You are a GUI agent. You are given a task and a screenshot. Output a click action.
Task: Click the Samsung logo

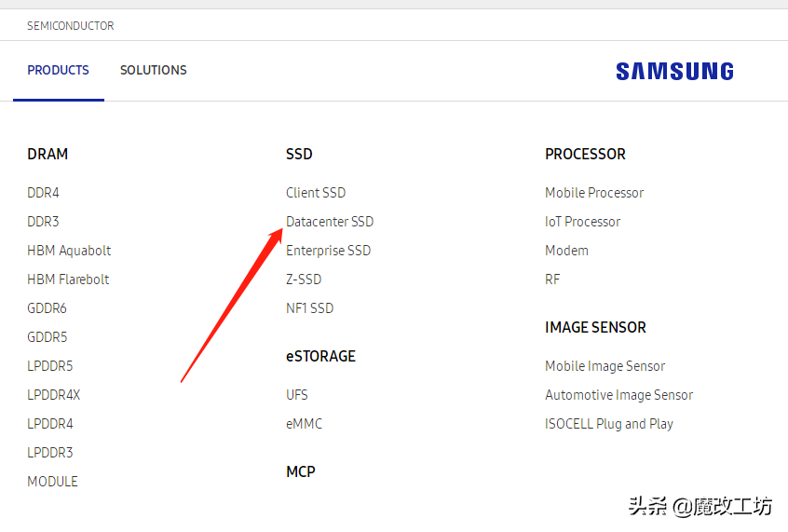click(x=674, y=72)
